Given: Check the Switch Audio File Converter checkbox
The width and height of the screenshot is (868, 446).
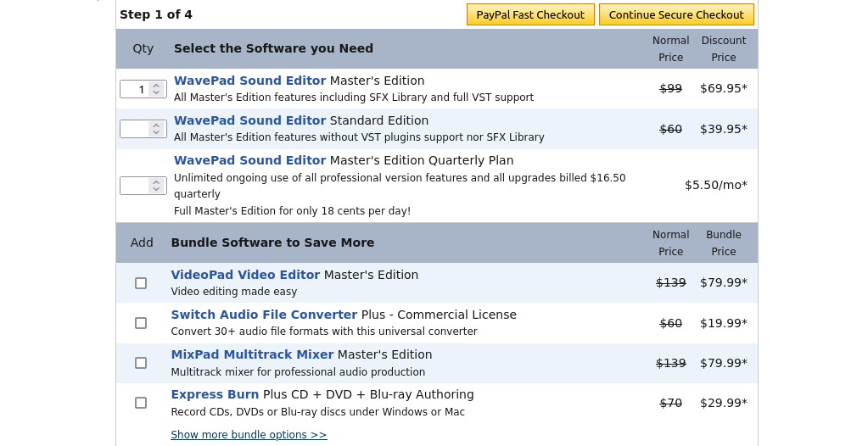Looking at the screenshot, I should tap(141, 323).
